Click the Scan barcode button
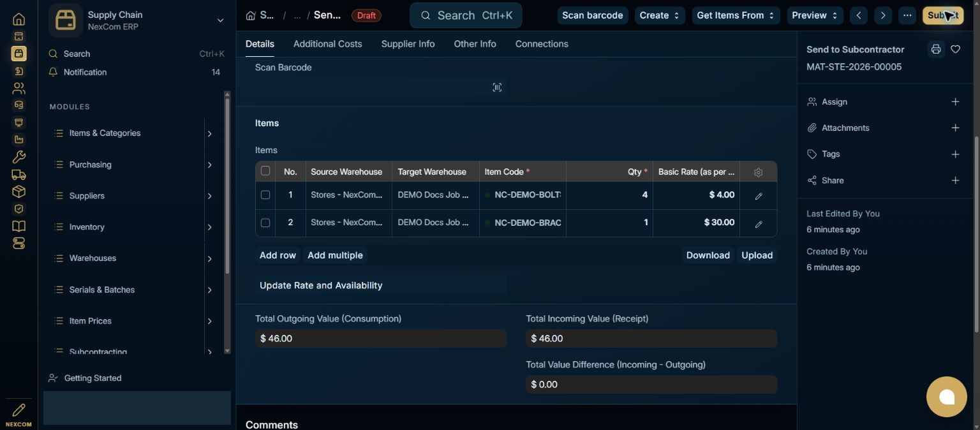980x430 pixels. pos(592,15)
